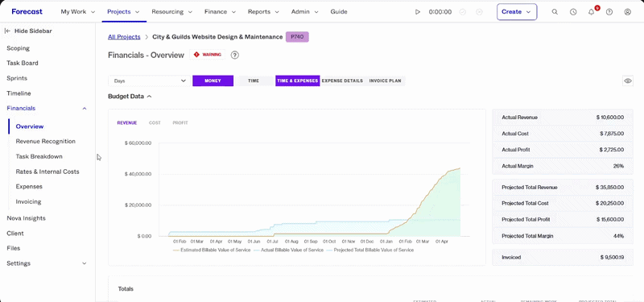
Task: Open the user profile icon
Action: coord(628,12)
